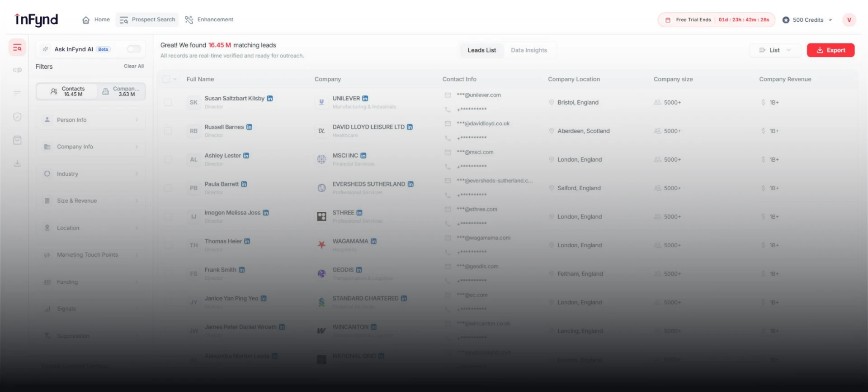Expand the Size & Revenue filter

(x=90, y=201)
